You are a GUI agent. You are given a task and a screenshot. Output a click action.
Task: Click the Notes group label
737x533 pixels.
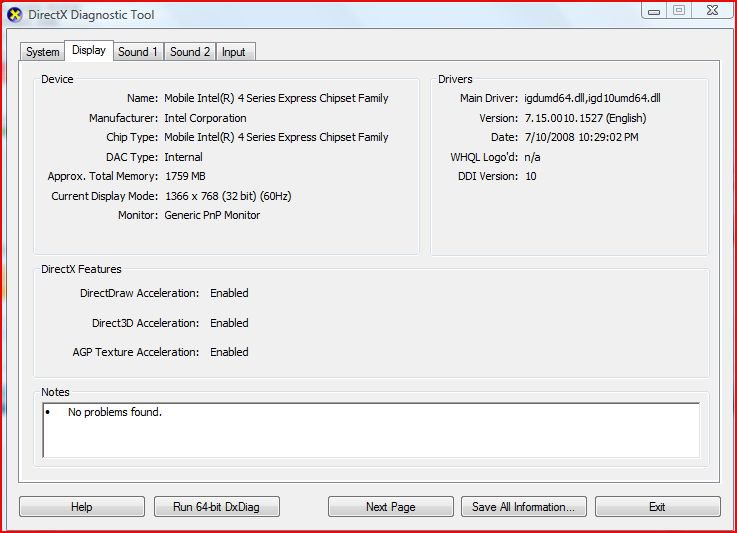(55, 392)
